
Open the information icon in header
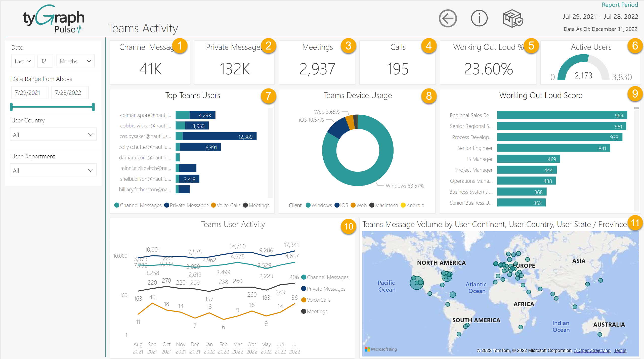pyautogui.click(x=479, y=18)
